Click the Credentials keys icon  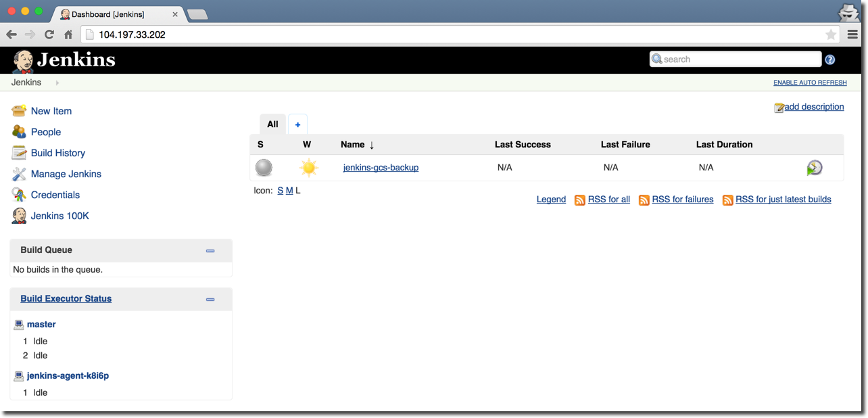coord(19,195)
